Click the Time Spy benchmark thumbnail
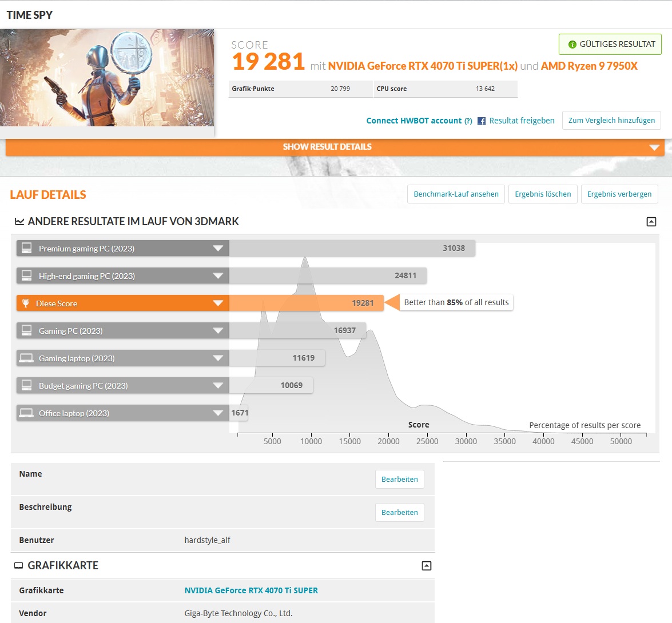Viewport: 672px width, 623px height. click(107, 78)
